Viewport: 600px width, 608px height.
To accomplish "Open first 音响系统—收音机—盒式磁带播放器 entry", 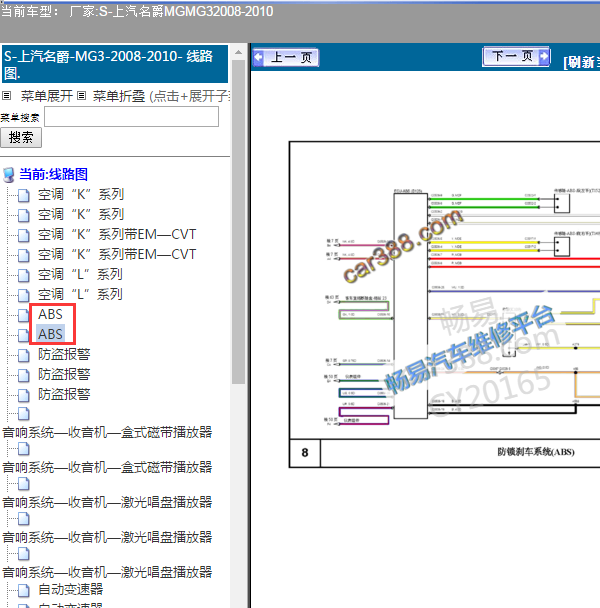I will (x=107, y=432).
